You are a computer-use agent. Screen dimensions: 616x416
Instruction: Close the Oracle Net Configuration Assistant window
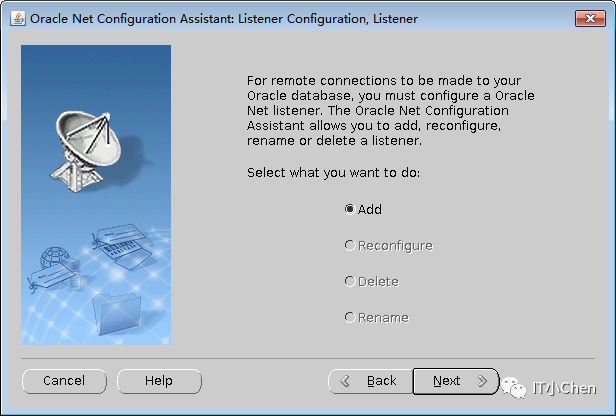[x=589, y=18]
